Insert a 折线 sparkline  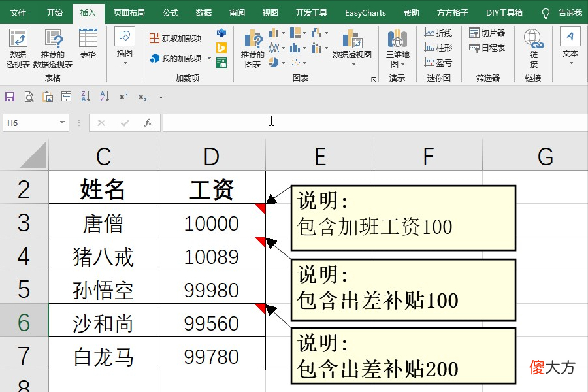coord(438,33)
